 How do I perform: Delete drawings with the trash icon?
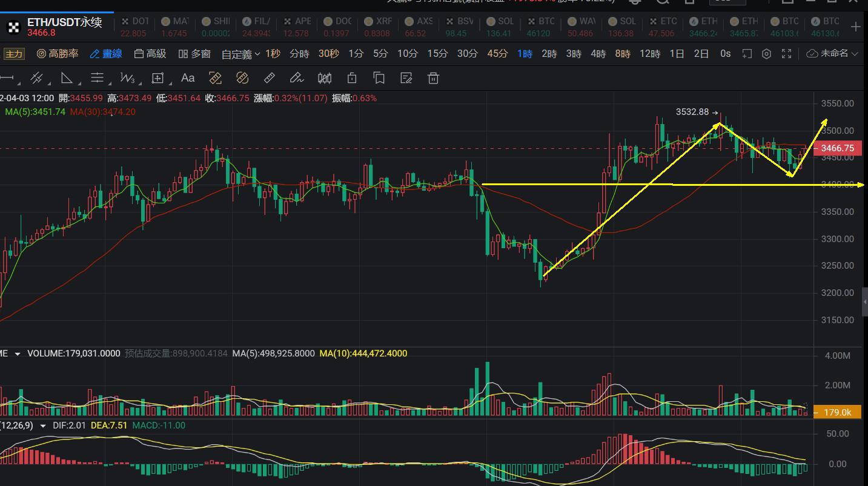433,78
